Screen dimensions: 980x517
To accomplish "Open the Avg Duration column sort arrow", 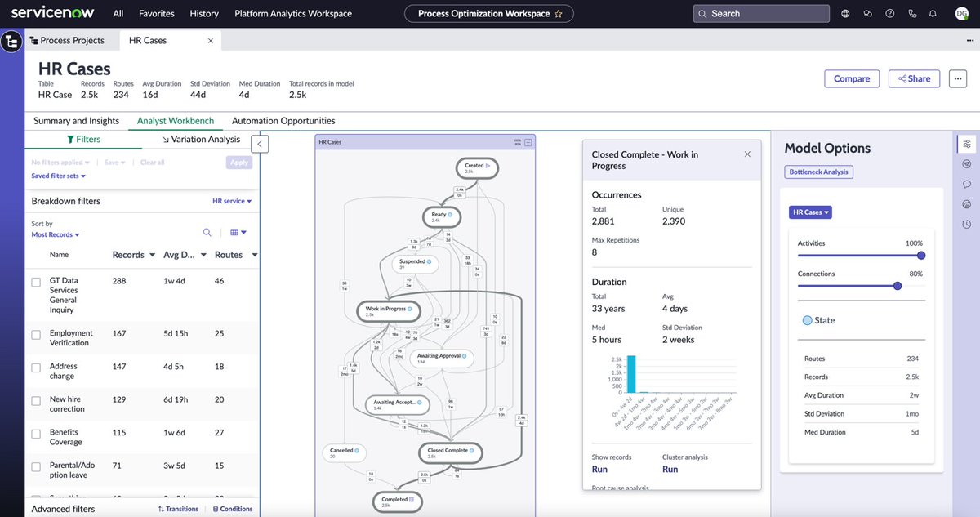I will (x=203, y=255).
